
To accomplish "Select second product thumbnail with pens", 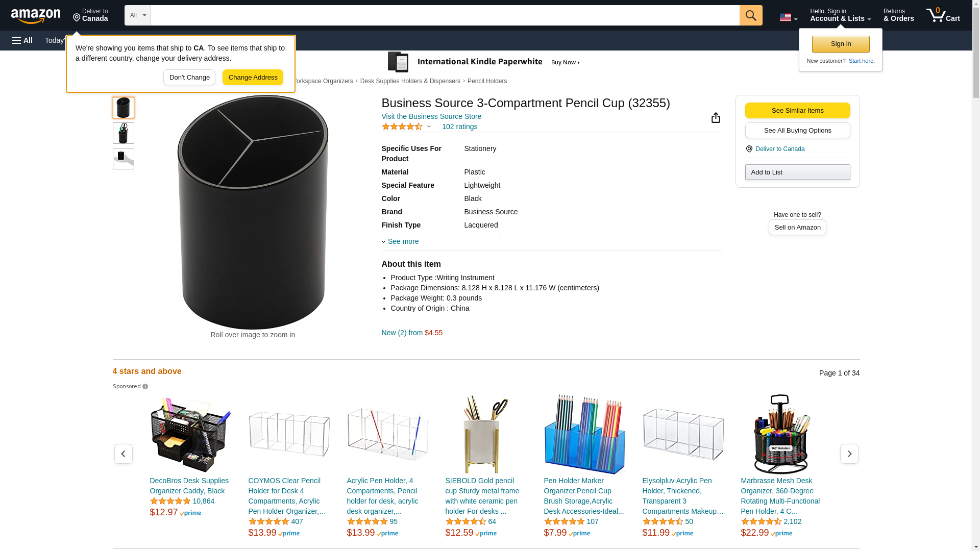I will tap(124, 133).
